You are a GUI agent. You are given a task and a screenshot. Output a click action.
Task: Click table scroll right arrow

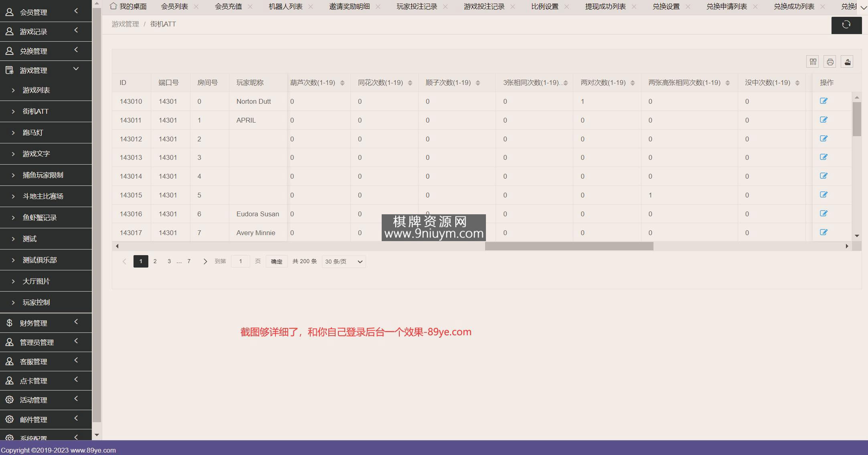pyautogui.click(x=847, y=246)
